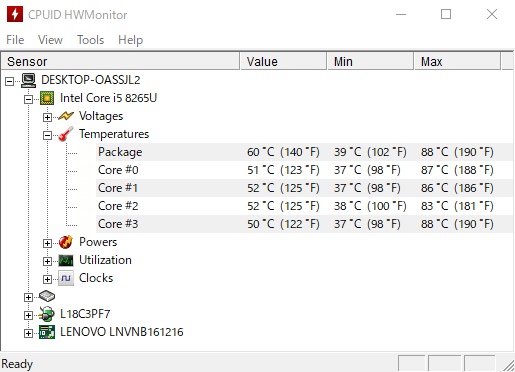Select the Core #2 temperature row
Image resolution: width=515 pixels, height=372 pixels.
[x=304, y=206]
